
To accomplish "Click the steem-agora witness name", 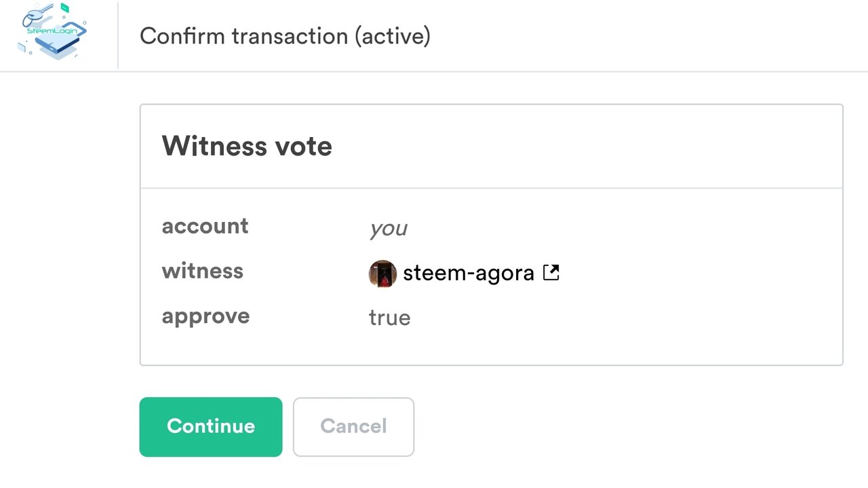I will 468,274.
